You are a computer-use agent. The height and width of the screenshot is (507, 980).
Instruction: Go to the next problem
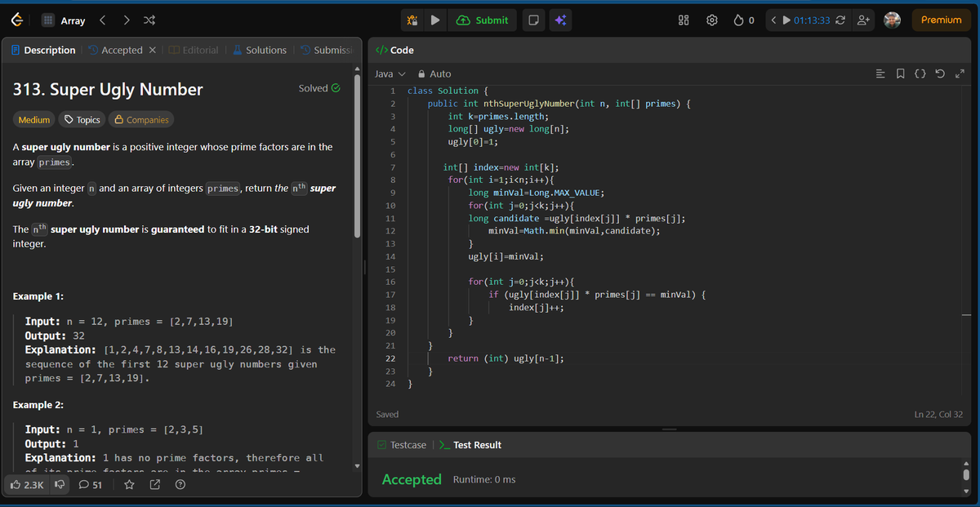click(x=126, y=20)
